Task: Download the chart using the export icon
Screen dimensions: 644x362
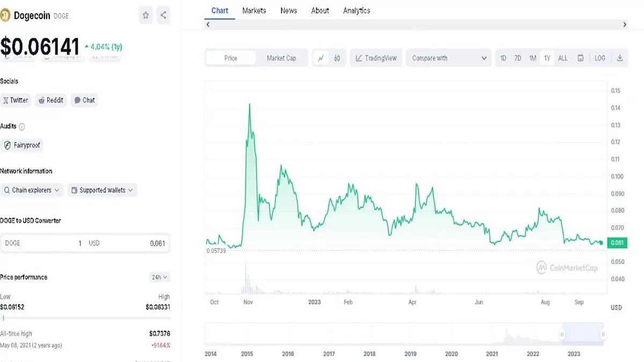Action: coord(620,58)
